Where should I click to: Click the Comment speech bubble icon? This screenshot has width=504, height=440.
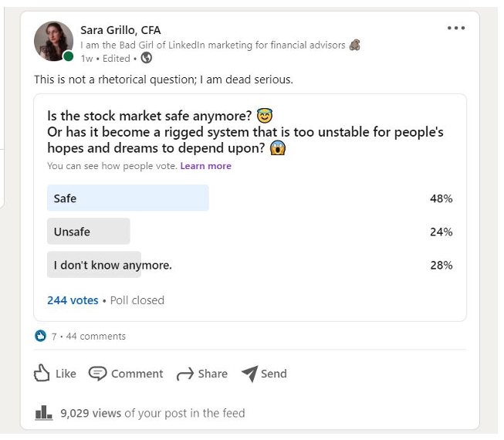point(97,374)
